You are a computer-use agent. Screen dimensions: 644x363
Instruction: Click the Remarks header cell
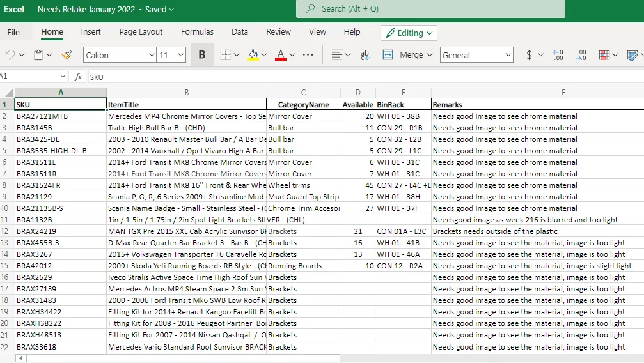coord(538,105)
